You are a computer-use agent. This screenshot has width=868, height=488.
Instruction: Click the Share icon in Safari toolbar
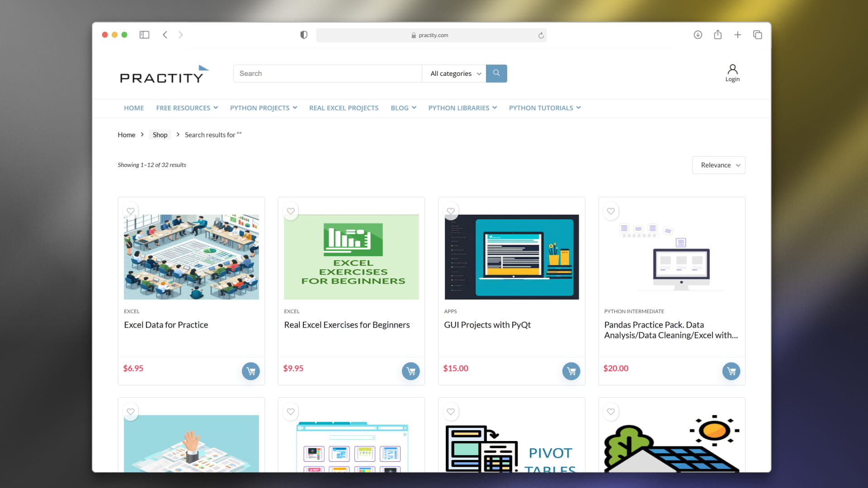point(718,34)
